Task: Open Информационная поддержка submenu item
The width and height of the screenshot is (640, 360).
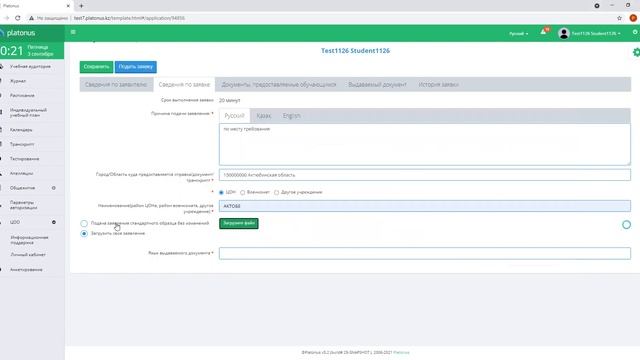Action: coord(29,240)
